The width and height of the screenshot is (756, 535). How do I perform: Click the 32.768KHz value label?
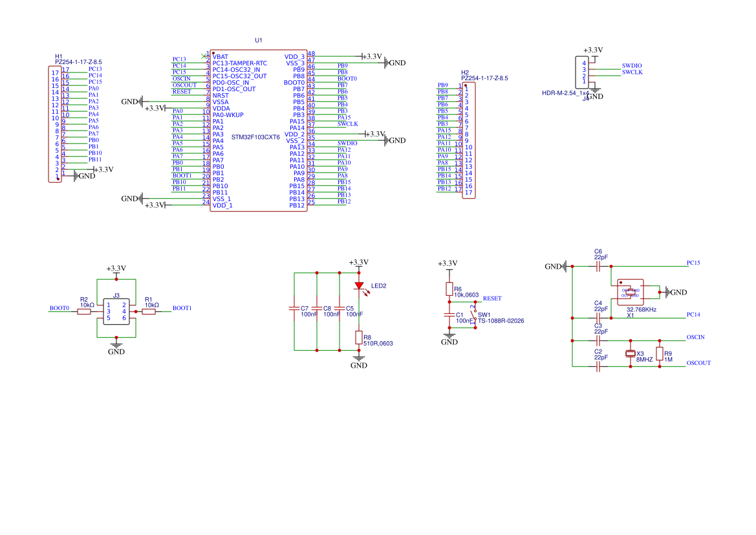click(642, 309)
